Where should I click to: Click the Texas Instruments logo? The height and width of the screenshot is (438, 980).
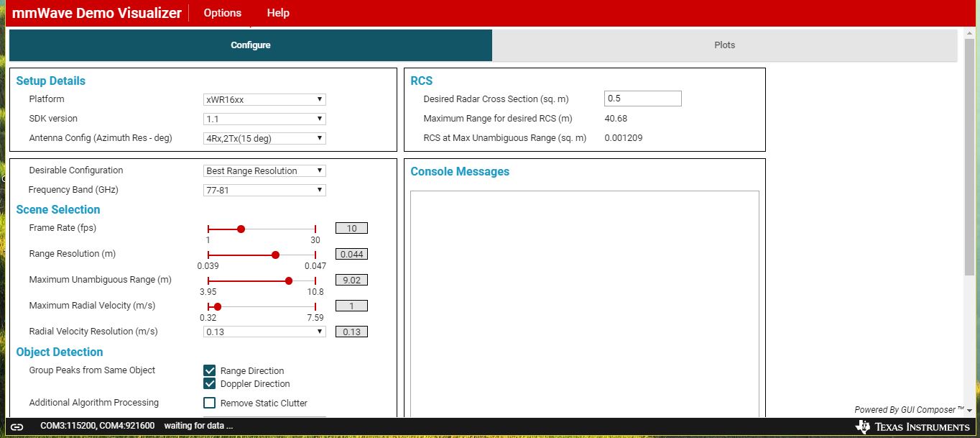click(x=912, y=426)
